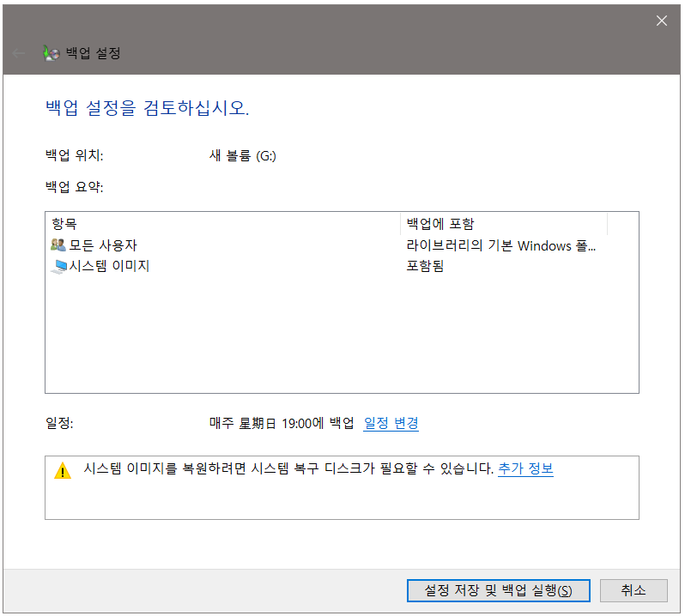Open the 일정 변경 link

coord(391,423)
